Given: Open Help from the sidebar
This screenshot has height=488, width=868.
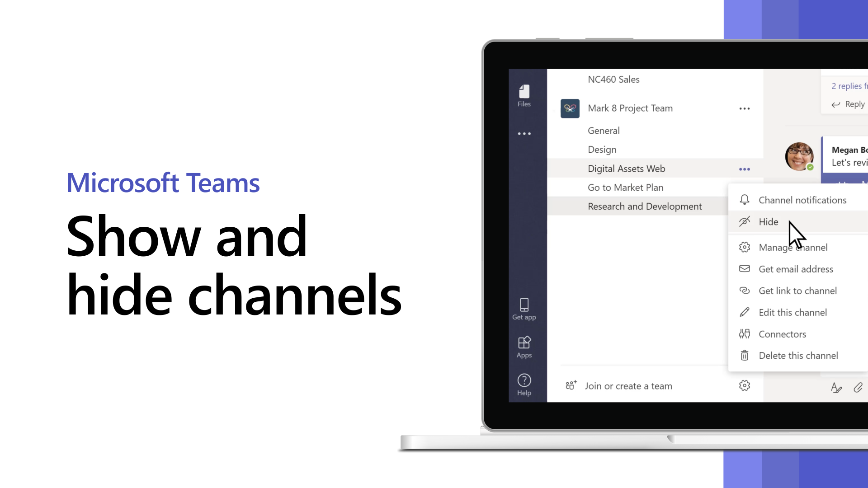Looking at the screenshot, I should pos(524,385).
